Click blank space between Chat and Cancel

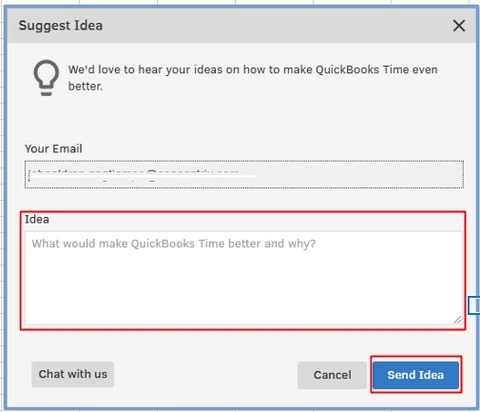206,375
